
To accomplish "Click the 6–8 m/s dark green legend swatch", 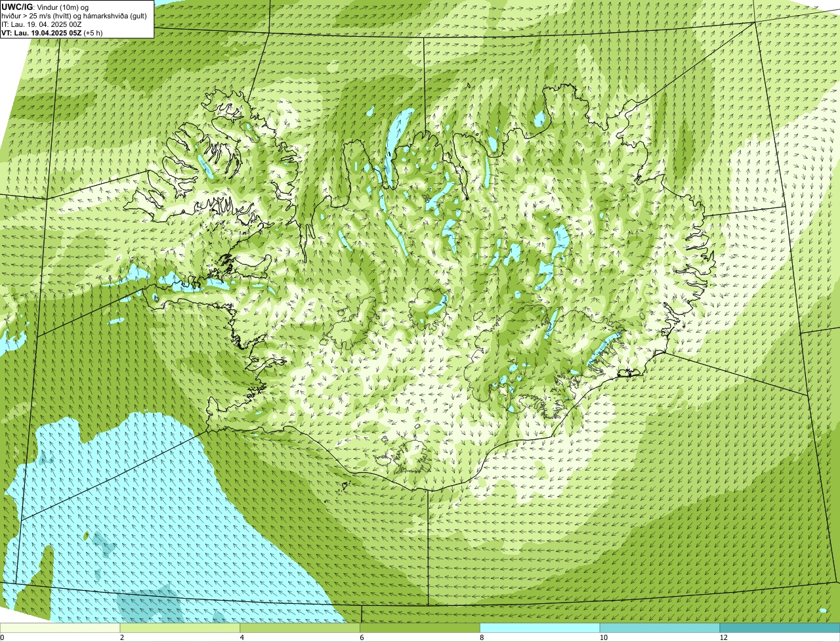I will point(421,628).
